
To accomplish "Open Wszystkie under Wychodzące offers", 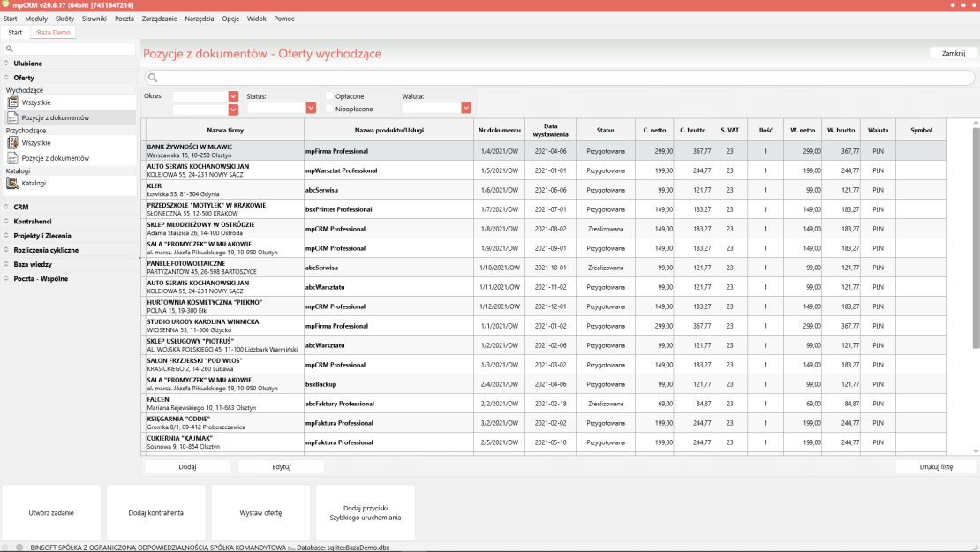I will tap(36, 102).
